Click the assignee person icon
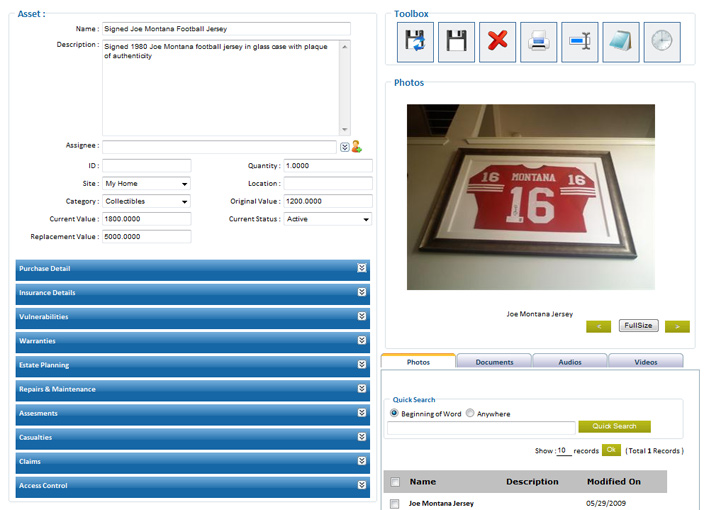 (x=357, y=146)
